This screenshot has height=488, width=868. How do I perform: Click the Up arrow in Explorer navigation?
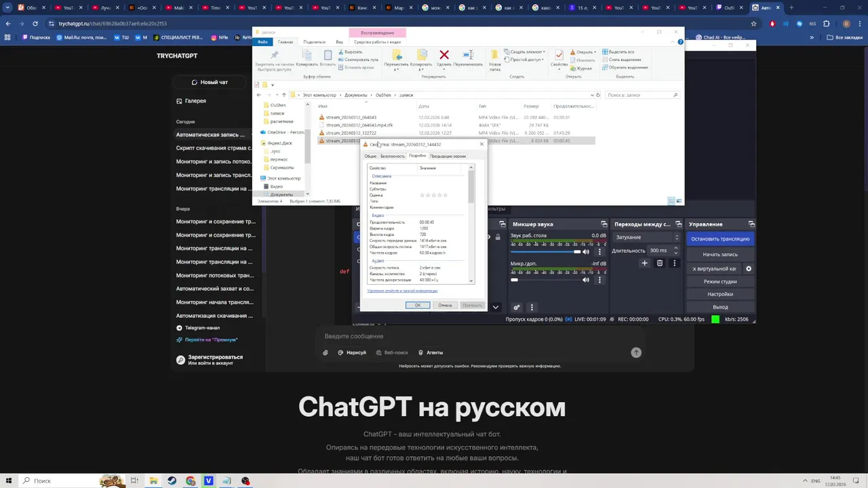click(x=283, y=95)
